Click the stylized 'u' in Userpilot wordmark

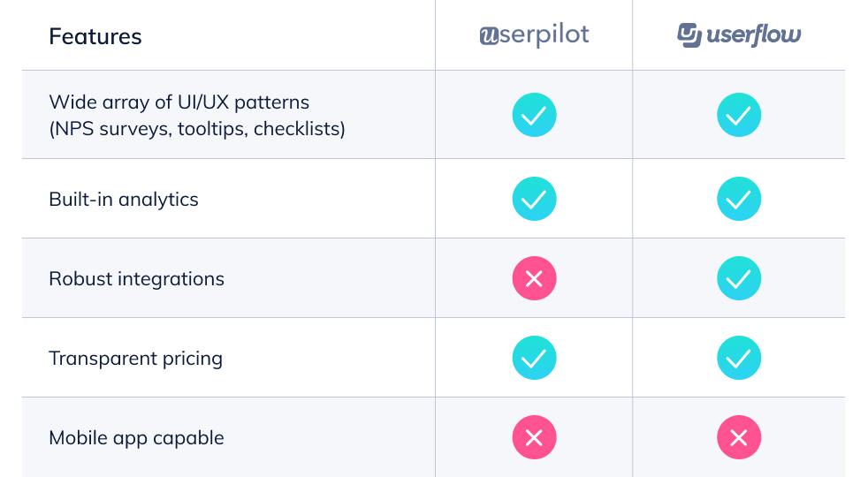coord(488,36)
